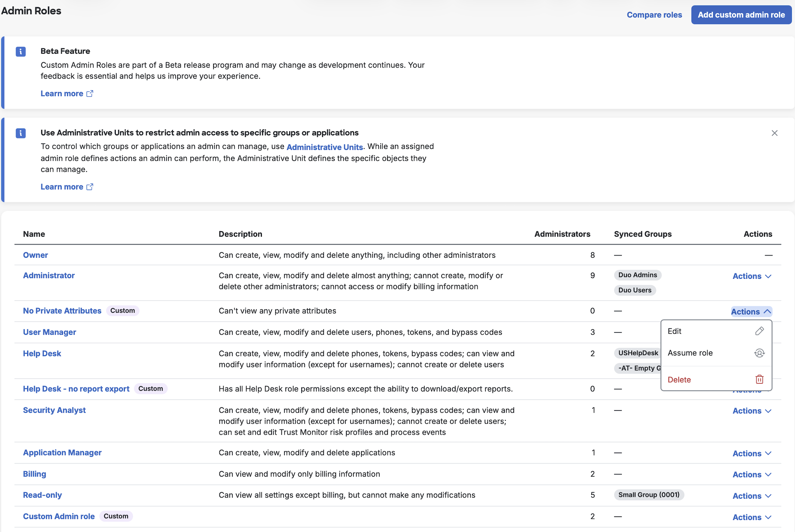This screenshot has width=795, height=532.
Task: Collapse the open Actions menu for No Private Attributes
Action: pyautogui.click(x=751, y=311)
